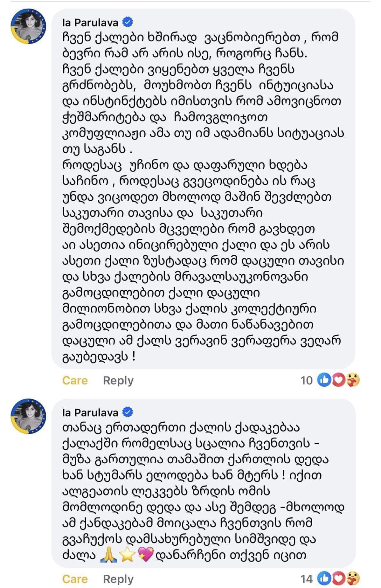Click the verified badge on the second comment
The image size is (381, 588).
point(128,412)
